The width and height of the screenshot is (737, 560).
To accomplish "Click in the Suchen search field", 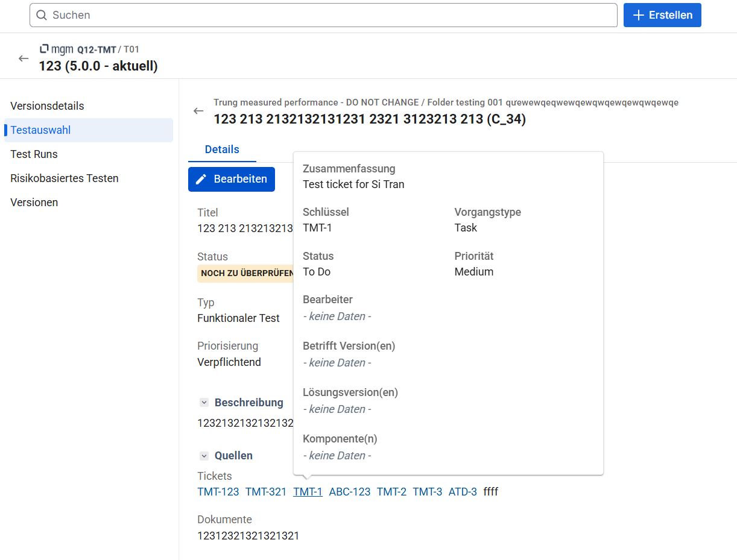I will coord(326,15).
